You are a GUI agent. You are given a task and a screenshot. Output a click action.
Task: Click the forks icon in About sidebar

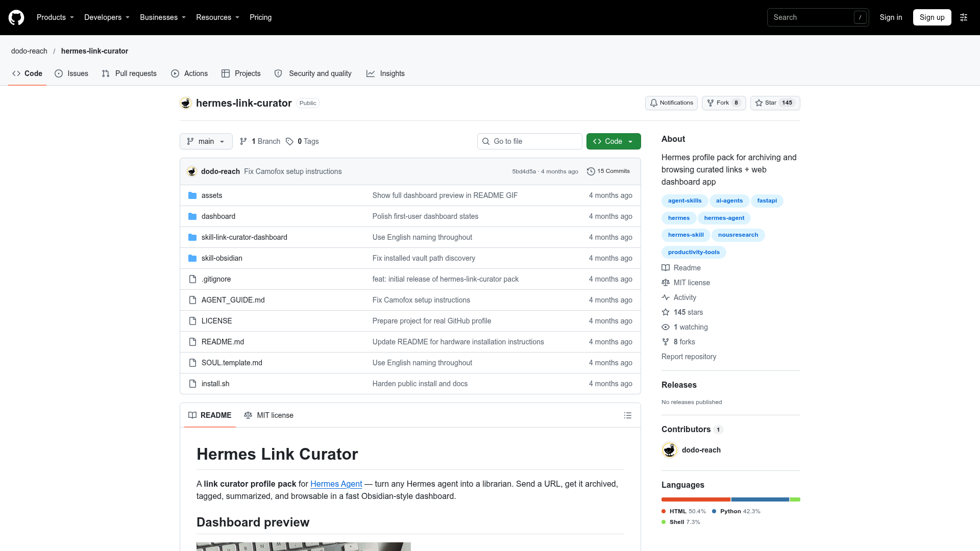tap(666, 342)
